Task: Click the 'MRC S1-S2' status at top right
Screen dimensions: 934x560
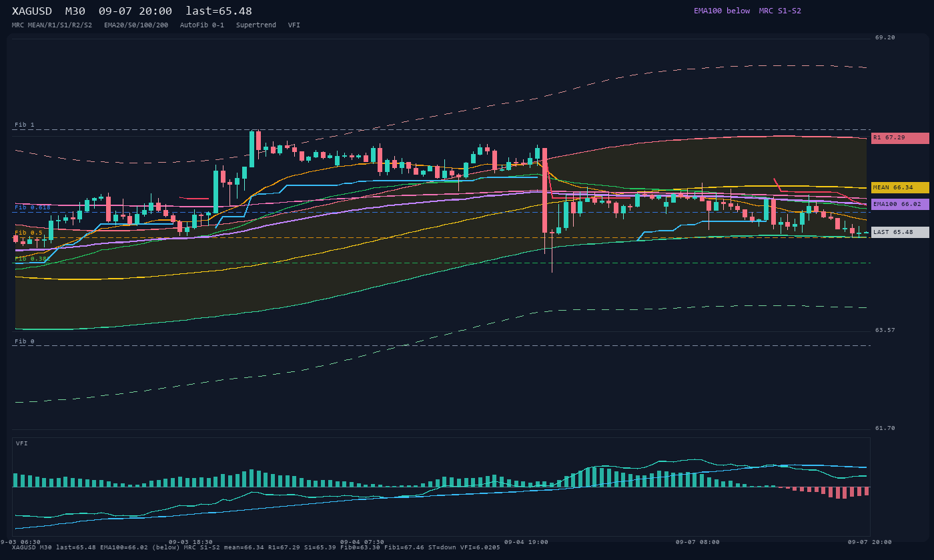Action: 780,11
